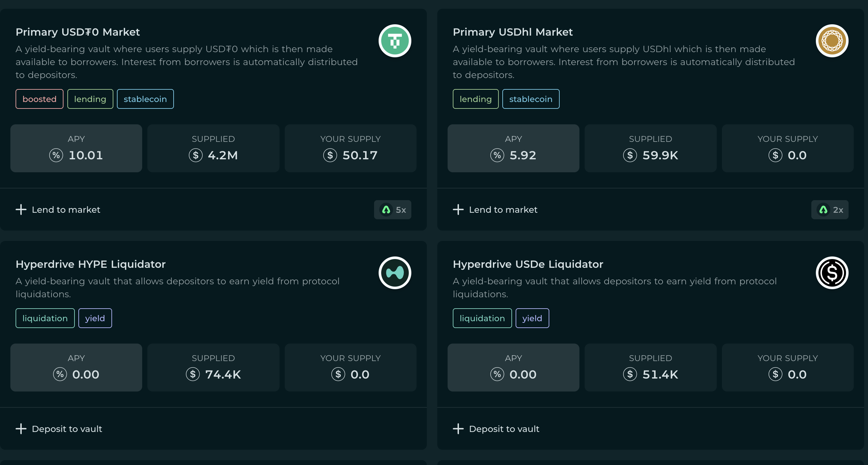The width and height of the screenshot is (868, 465).
Task: Click the USDhl gold token icon
Action: point(832,41)
